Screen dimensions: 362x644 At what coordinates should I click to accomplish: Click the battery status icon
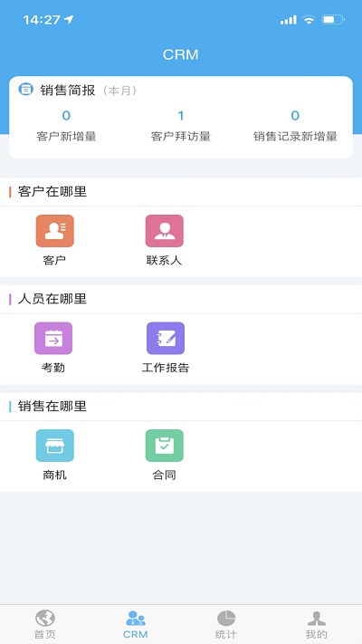(x=333, y=19)
